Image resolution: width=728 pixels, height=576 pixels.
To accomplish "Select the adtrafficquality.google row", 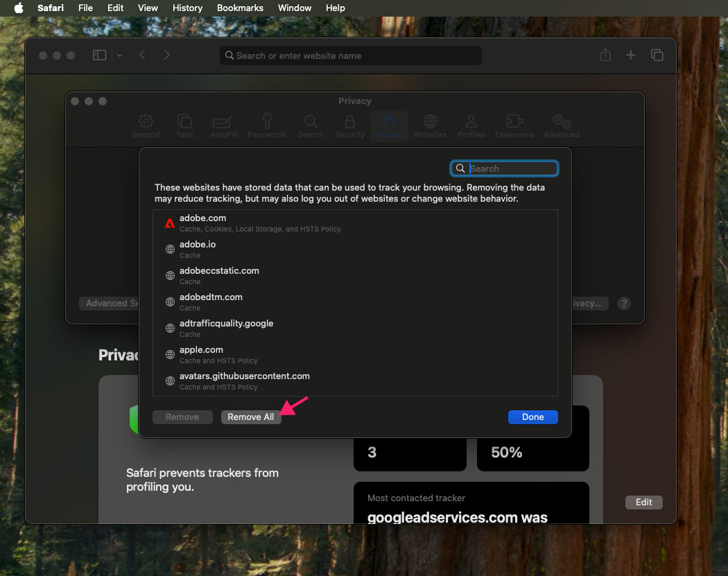I will [x=355, y=329].
